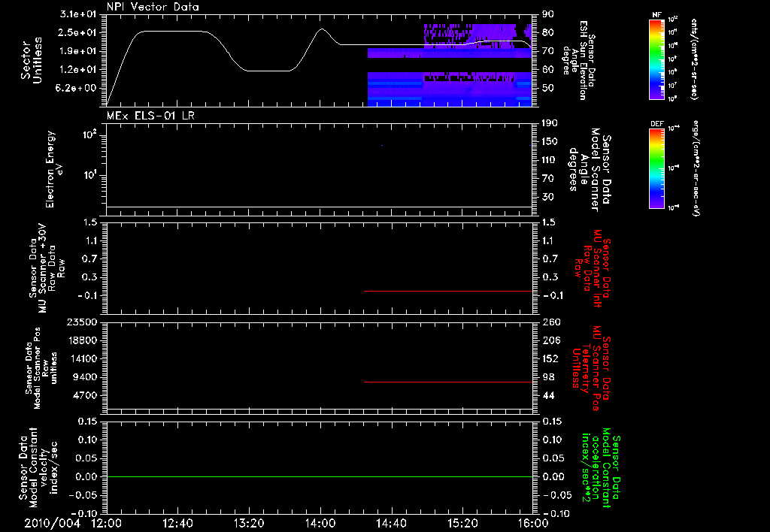Click the 'Model Scanner Angle degrees' axis label
770x532 pixels.
(x=590, y=169)
